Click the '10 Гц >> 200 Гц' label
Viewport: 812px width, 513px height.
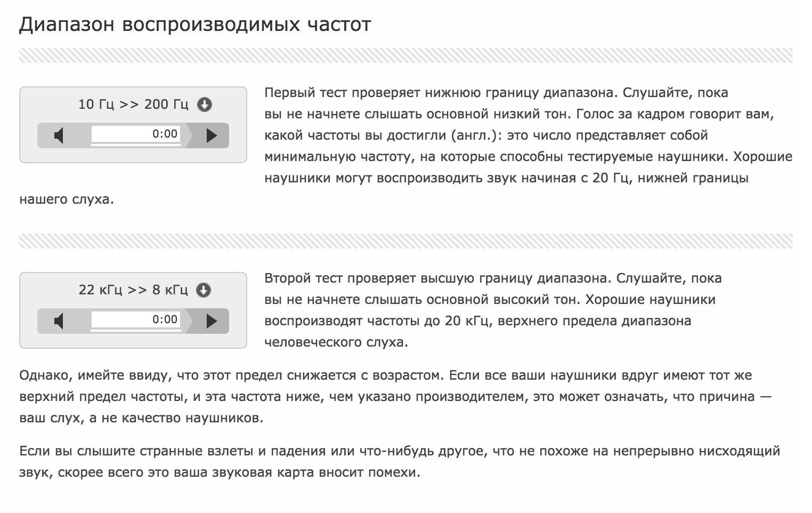pyautogui.click(x=133, y=105)
